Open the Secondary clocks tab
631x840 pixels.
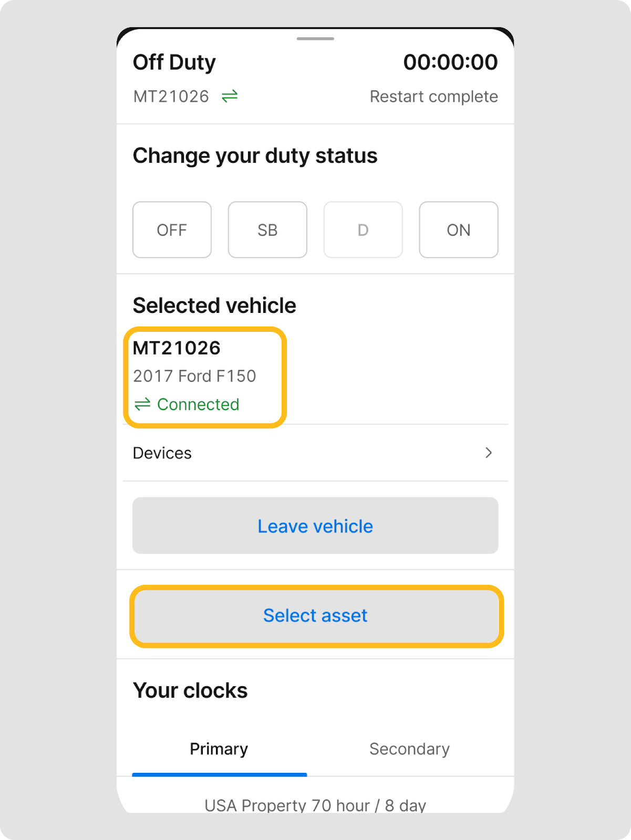coord(409,749)
